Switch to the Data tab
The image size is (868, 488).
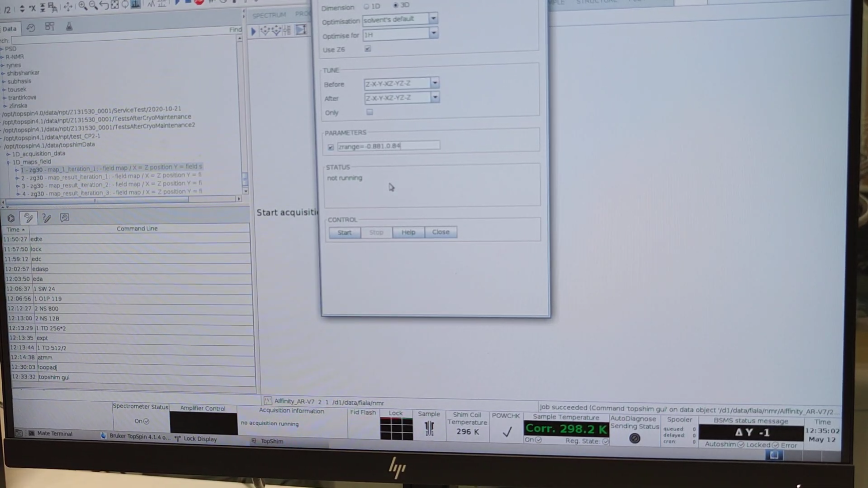tap(9, 29)
